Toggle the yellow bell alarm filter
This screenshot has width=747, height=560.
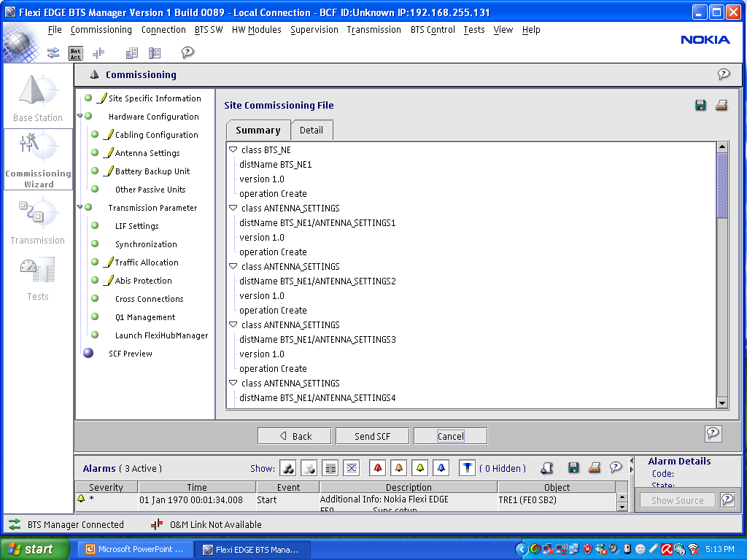[x=419, y=468]
